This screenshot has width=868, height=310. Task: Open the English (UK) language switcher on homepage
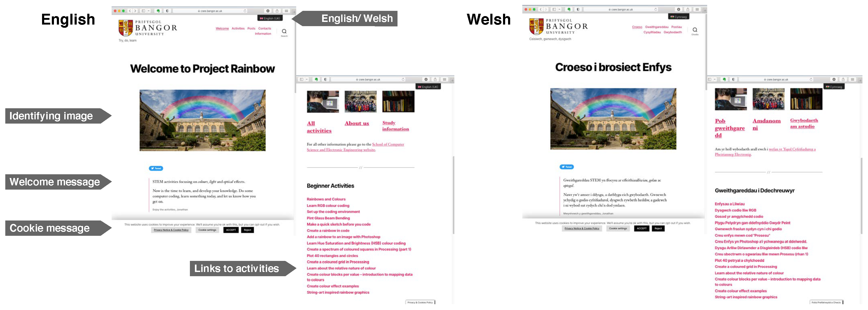(270, 18)
